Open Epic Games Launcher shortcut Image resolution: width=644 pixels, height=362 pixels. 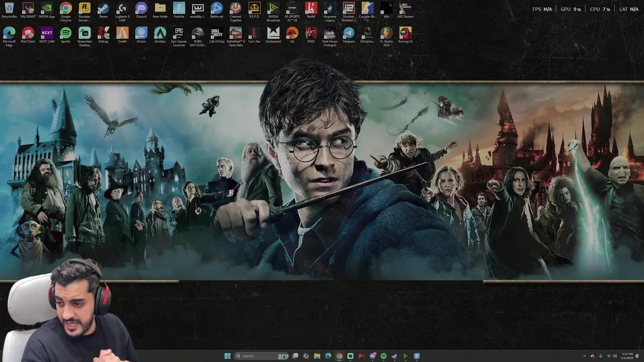179,37
